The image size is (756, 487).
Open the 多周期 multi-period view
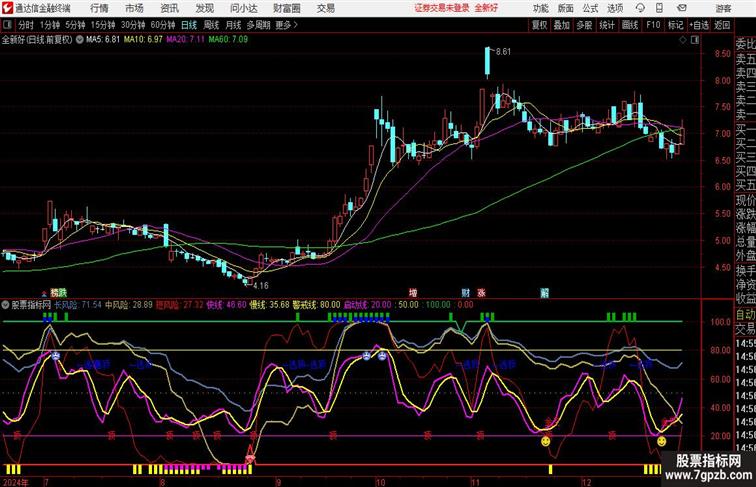tap(258, 25)
